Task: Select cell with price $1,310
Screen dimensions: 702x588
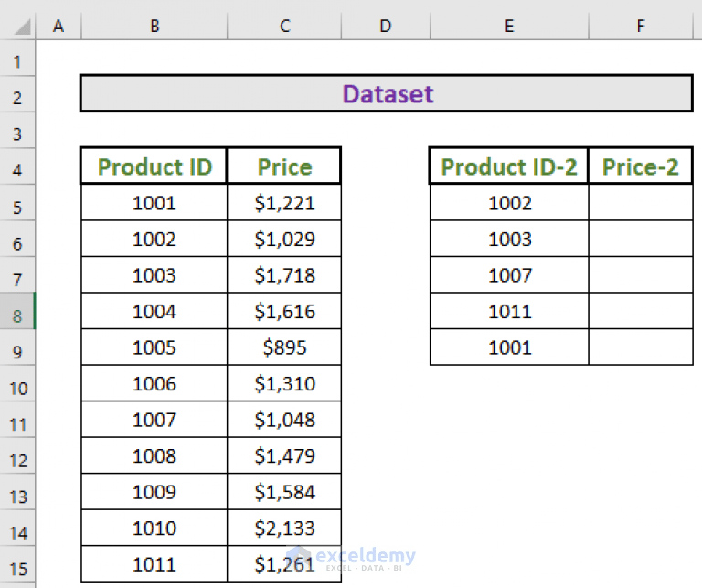Action: tap(284, 383)
